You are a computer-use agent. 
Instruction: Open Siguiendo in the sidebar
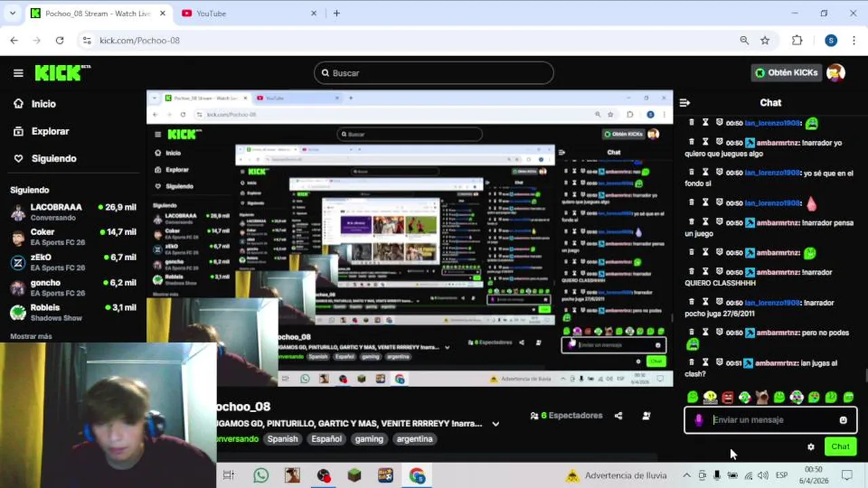(x=45, y=159)
